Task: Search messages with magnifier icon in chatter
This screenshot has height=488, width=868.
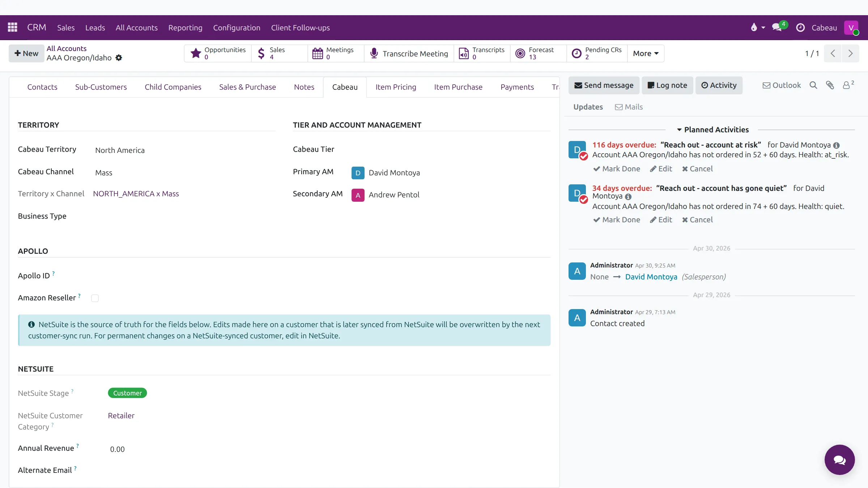Action: point(813,85)
